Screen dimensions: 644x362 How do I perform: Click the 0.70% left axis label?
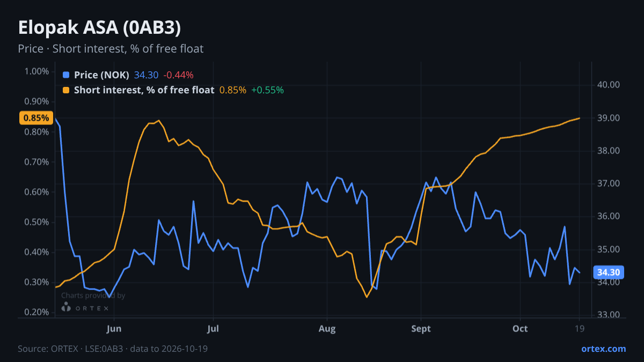[x=37, y=162]
